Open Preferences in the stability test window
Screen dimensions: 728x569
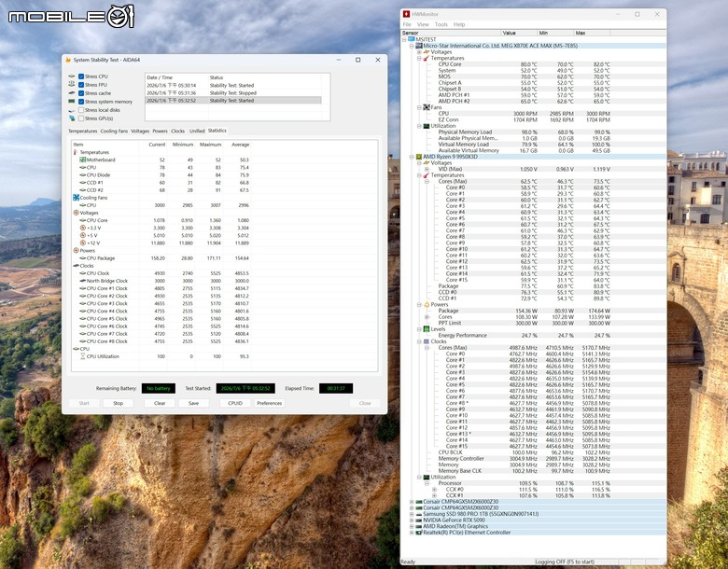pyautogui.click(x=270, y=403)
